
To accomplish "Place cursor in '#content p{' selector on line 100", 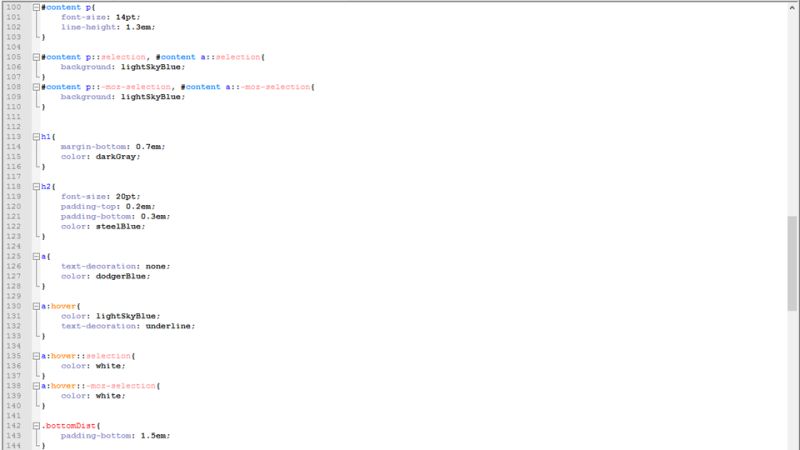I will (x=68, y=8).
